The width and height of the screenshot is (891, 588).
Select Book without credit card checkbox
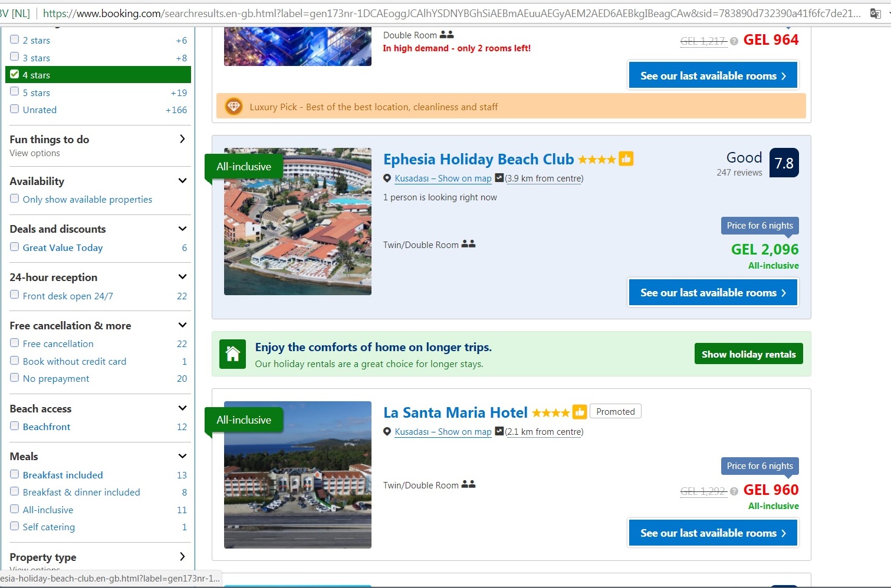tap(15, 360)
